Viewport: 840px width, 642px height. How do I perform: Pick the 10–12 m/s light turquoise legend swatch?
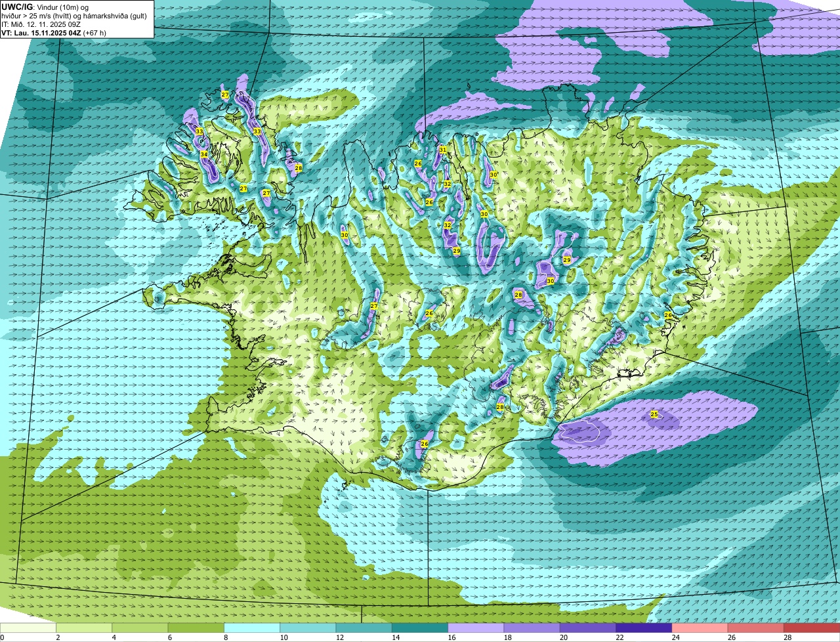[308, 628]
